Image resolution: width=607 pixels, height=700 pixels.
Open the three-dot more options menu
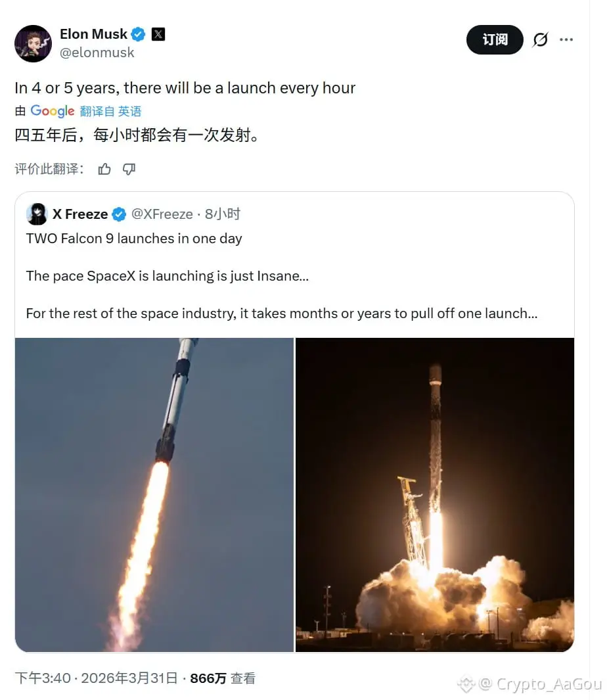[x=566, y=39]
